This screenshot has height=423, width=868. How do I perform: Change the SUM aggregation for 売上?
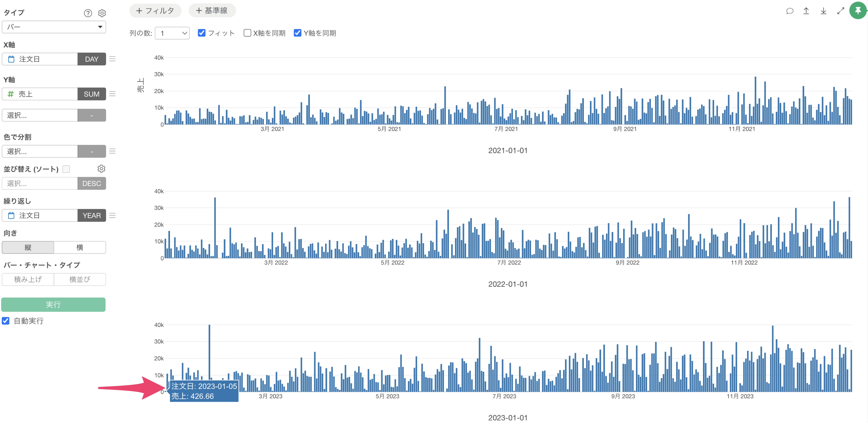(x=91, y=94)
